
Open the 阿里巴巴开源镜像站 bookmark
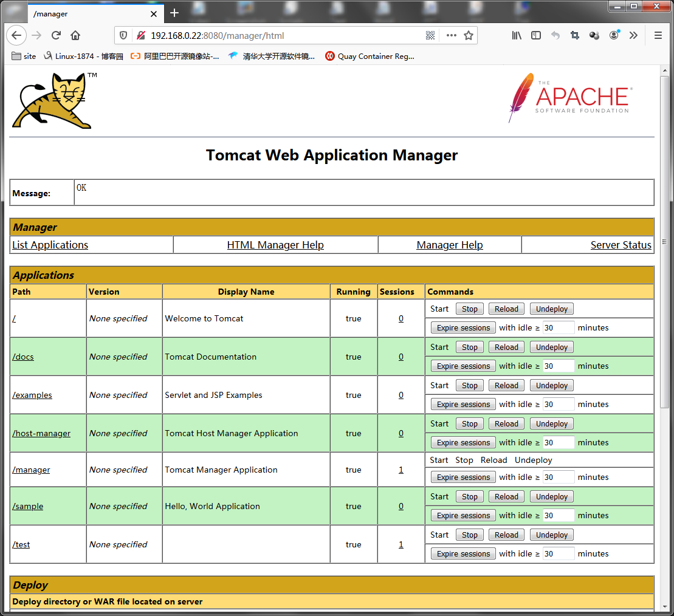click(x=174, y=56)
